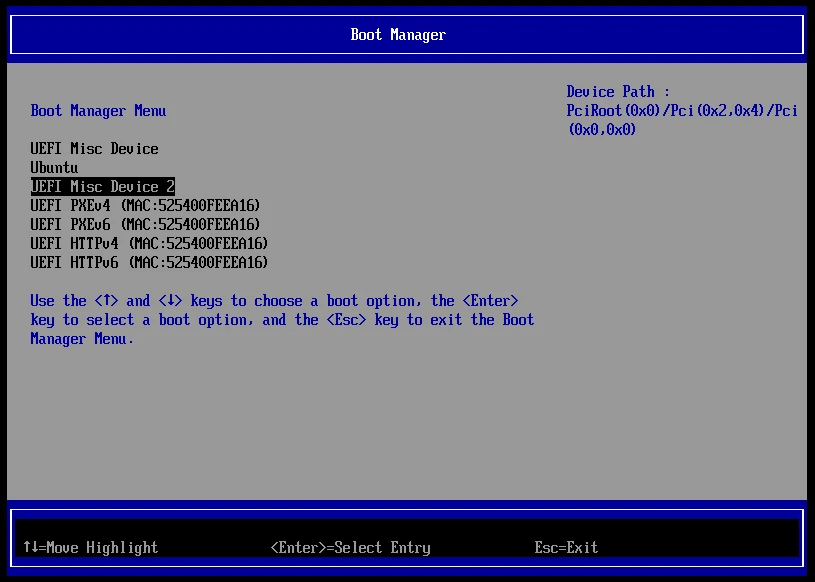The image size is (815, 582).
Task: Click the up arrow key symbol in help text
Action: [107, 301]
